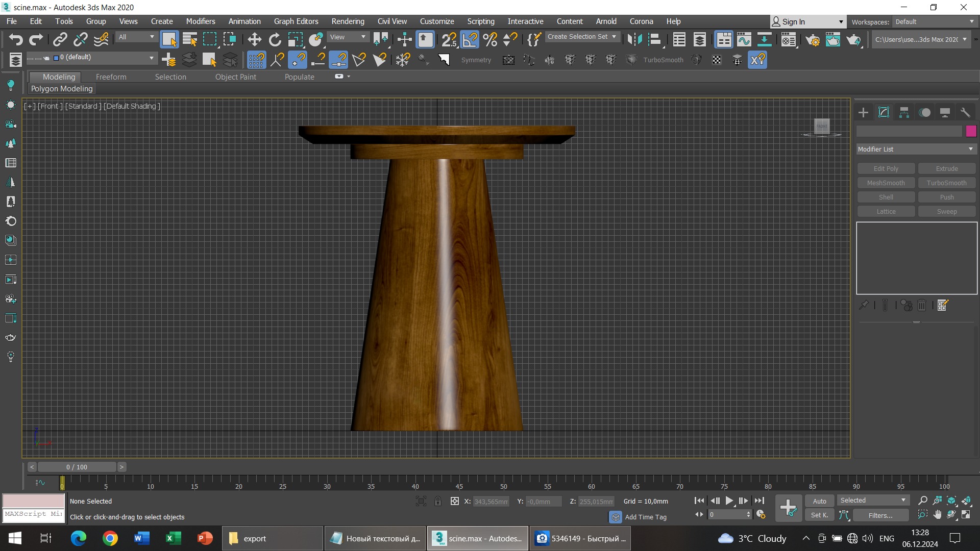Open the Modifier List dropdown
Screen dimensions: 980x551
point(916,149)
